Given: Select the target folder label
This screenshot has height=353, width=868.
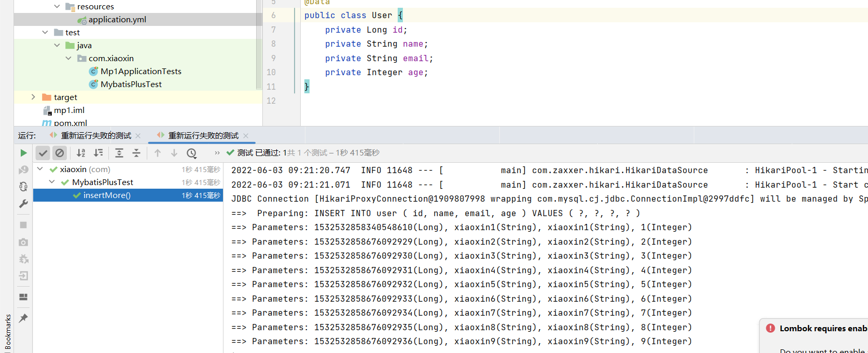Looking at the screenshot, I should point(65,97).
